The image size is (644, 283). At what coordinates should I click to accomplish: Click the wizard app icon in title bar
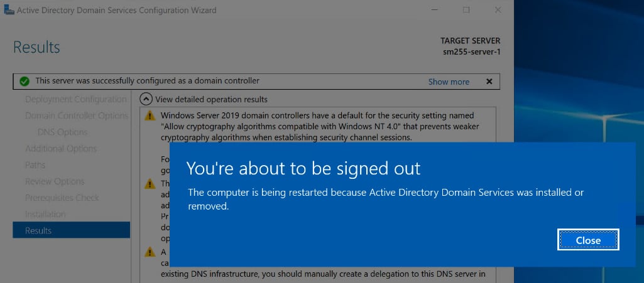(9, 10)
